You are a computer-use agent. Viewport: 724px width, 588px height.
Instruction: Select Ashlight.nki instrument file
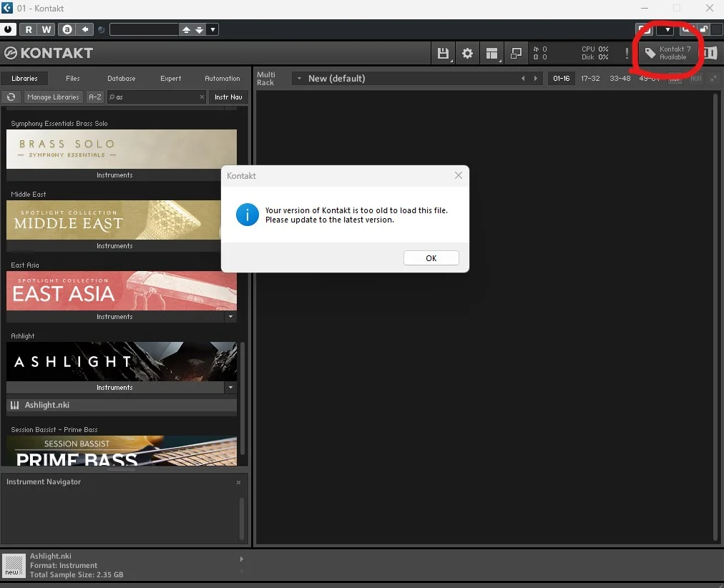tap(122, 405)
